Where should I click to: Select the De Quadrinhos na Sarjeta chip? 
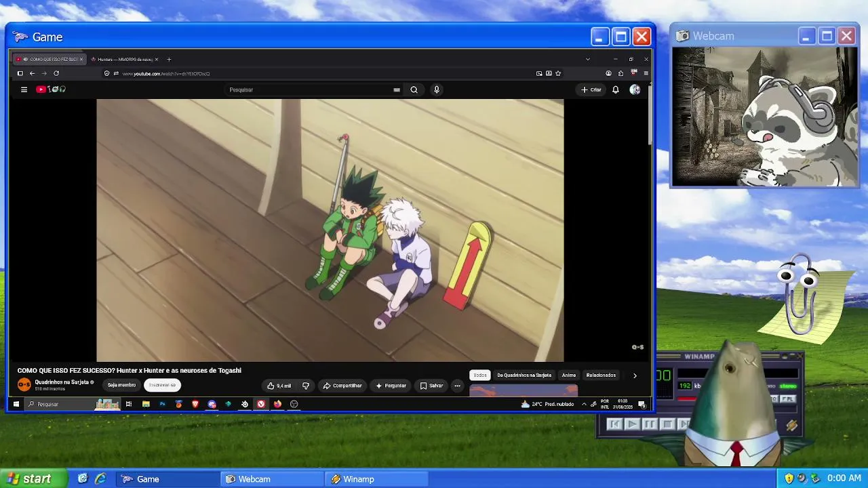pyautogui.click(x=524, y=375)
